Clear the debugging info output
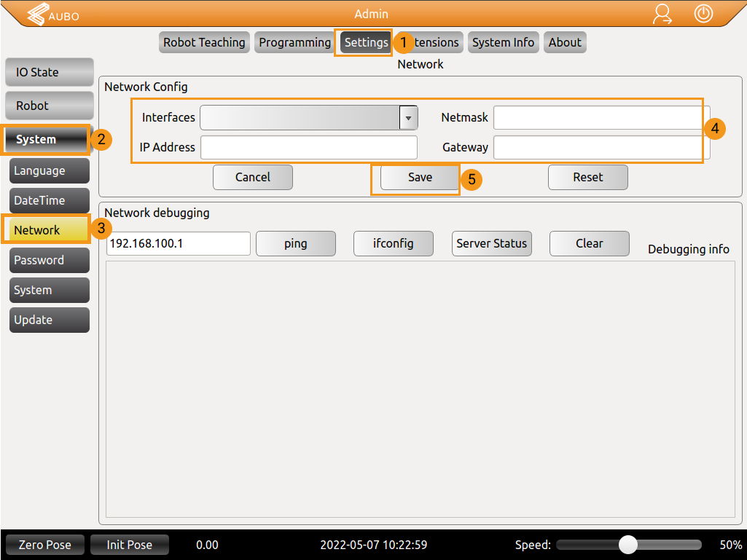This screenshot has height=560, width=747. tap(589, 243)
